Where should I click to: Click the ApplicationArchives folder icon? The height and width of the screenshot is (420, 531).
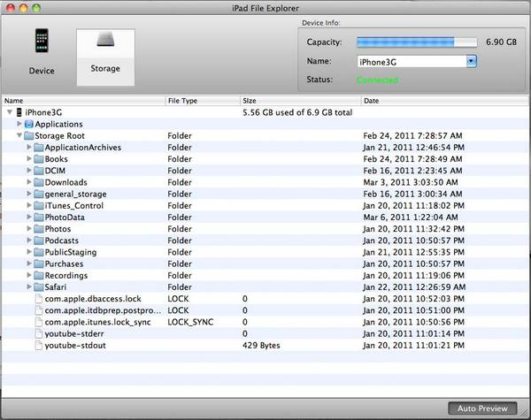[x=39, y=148]
